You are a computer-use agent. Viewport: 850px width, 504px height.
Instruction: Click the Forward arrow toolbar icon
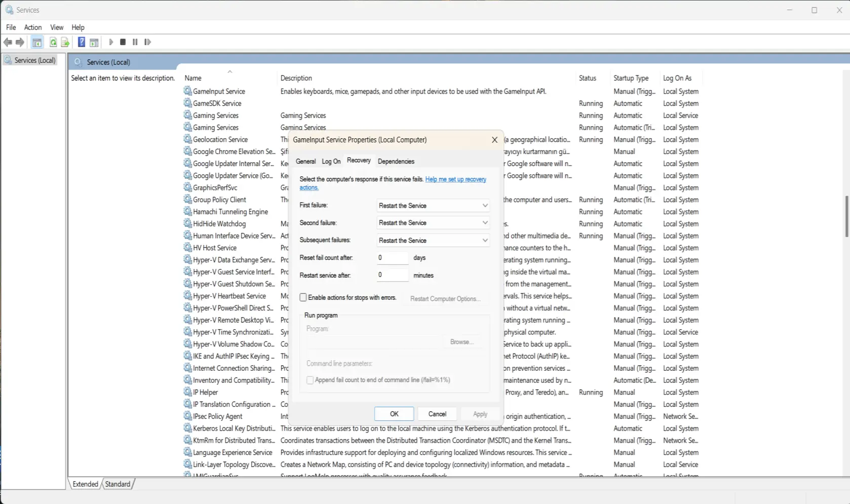point(20,42)
